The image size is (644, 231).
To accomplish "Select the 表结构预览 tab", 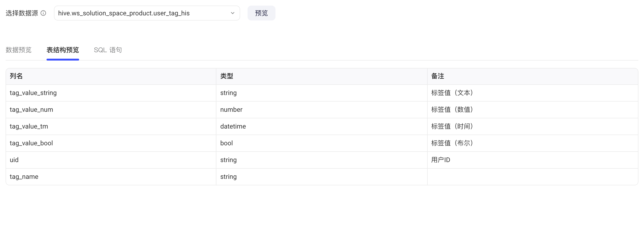I will click(x=63, y=50).
